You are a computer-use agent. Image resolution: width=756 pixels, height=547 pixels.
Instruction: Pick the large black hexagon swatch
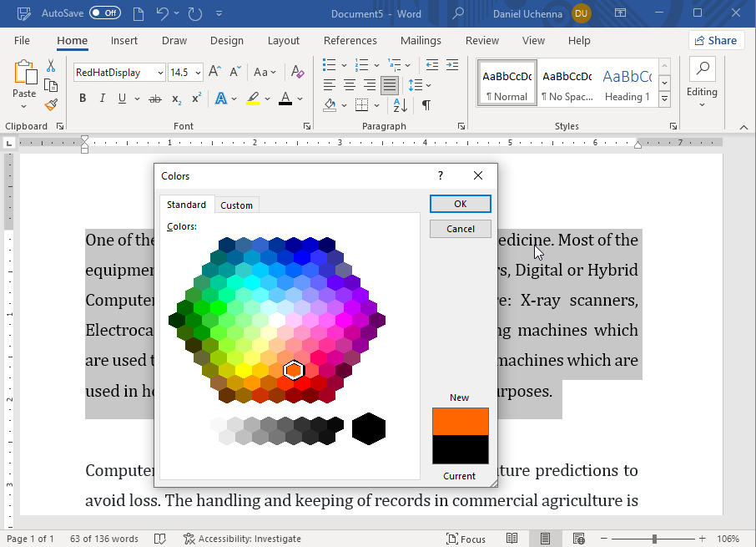click(x=369, y=428)
